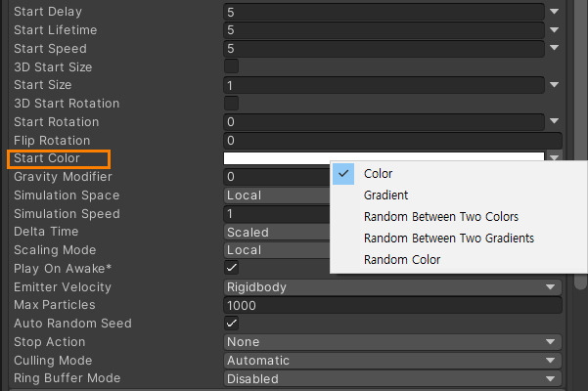
Task: Click the white Start Color swatch
Action: click(384, 156)
